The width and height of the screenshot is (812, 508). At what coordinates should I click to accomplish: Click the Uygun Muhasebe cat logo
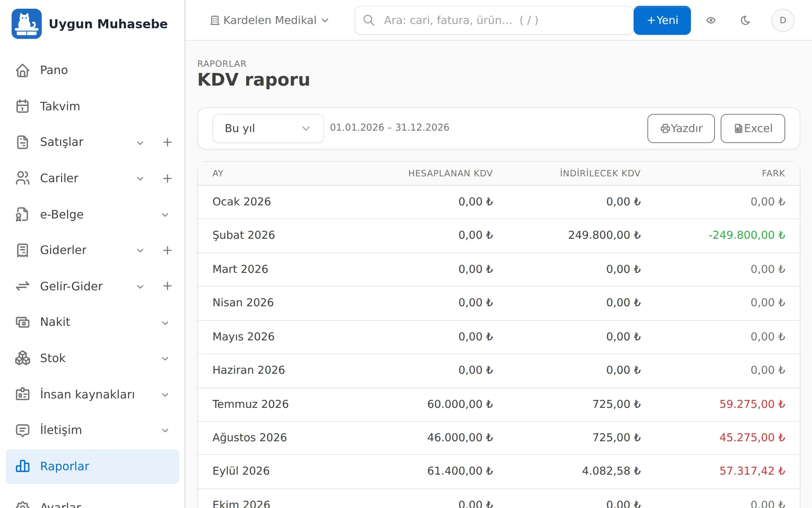coord(26,24)
